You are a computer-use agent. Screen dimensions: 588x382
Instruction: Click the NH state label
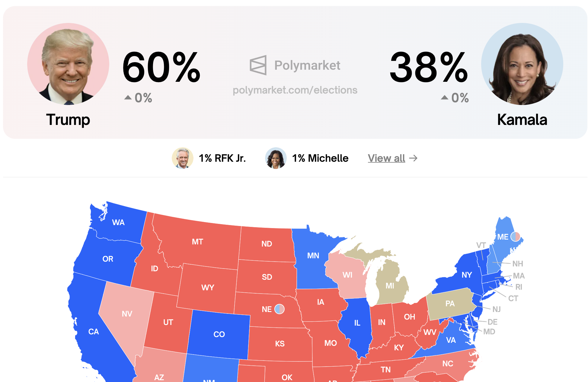[518, 264]
